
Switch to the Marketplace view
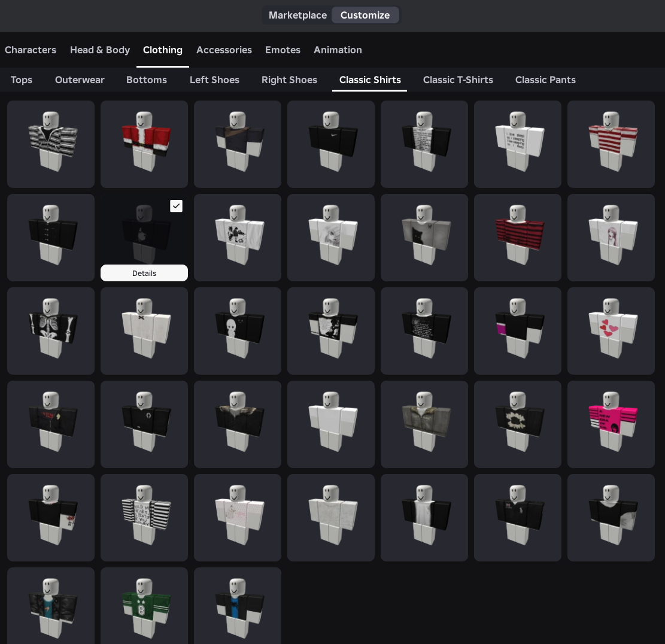(x=297, y=15)
